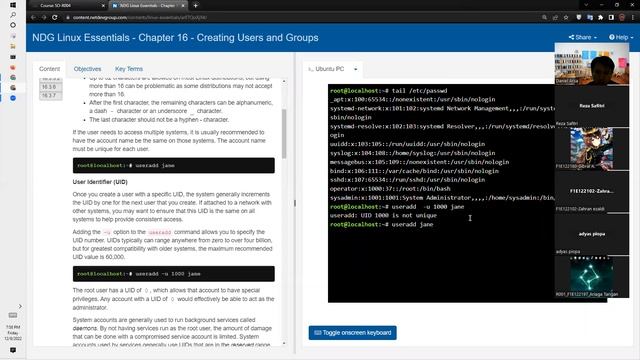
Task: Switch to the Objectives tab
Action: pyautogui.click(x=87, y=69)
